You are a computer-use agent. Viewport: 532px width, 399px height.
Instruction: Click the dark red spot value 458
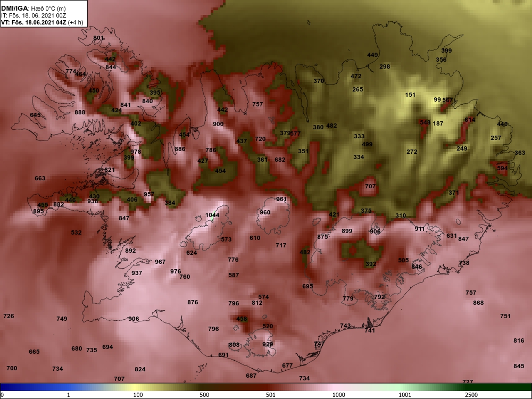242,319
